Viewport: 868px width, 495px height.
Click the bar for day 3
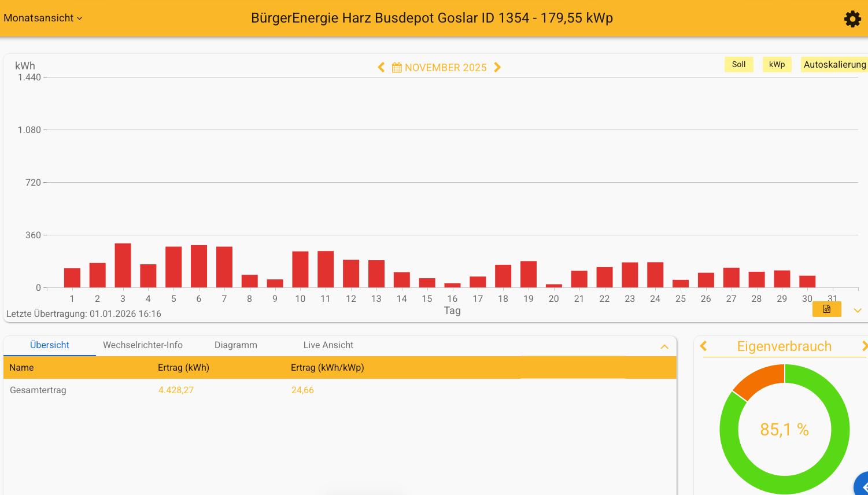(123, 265)
